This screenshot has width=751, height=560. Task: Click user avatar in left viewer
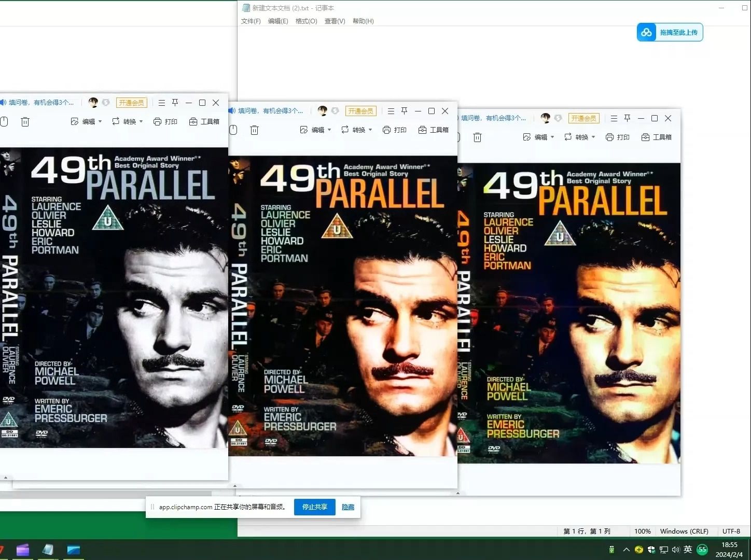click(x=93, y=103)
